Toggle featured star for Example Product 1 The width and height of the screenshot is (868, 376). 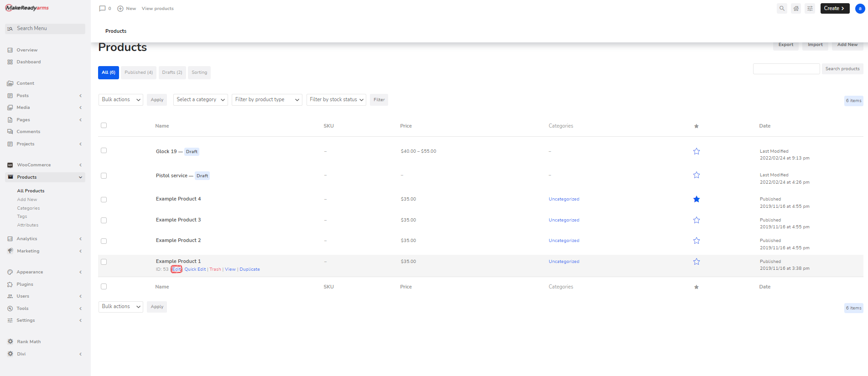(x=696, y=262)
